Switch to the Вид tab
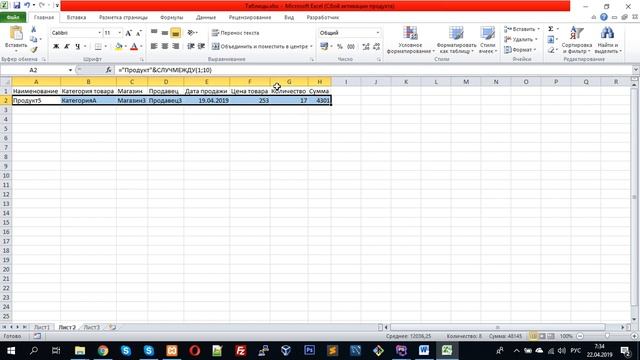Viewport: 640px width, 360px height. pos(289,18)
